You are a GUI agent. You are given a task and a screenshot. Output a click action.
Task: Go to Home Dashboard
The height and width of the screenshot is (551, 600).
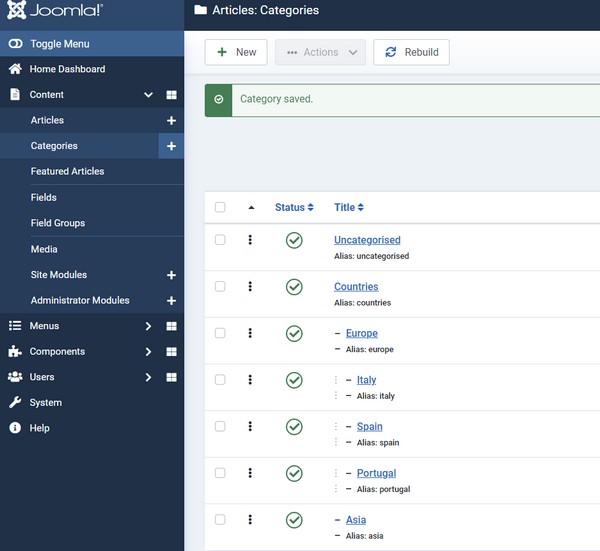[x=67, y=69]
